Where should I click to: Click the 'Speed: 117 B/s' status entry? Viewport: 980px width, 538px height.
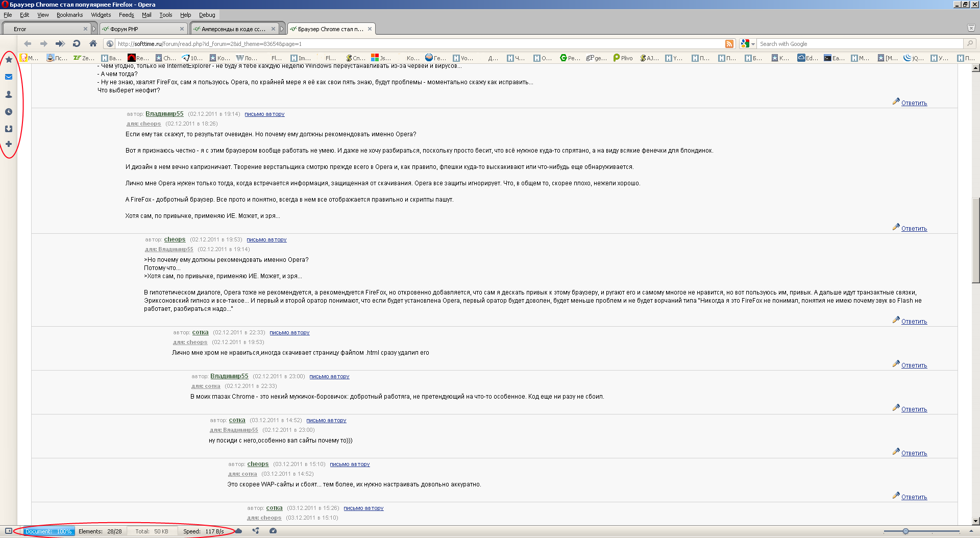pyautogui.click(x=204, y=531)
